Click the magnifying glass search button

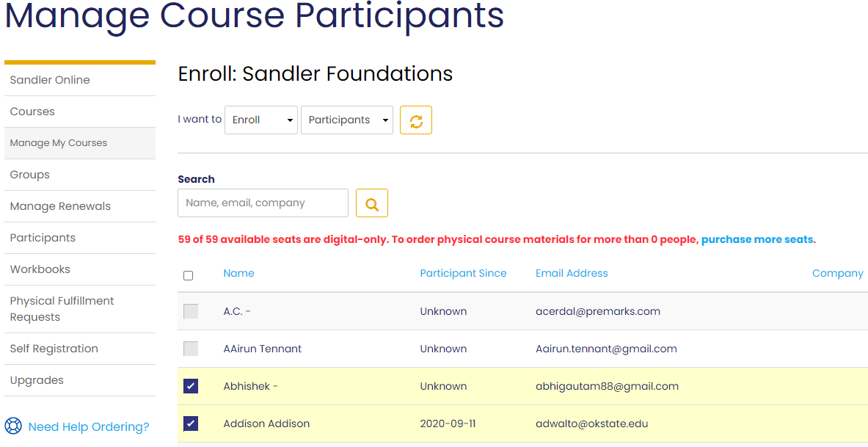coord(372,203)
